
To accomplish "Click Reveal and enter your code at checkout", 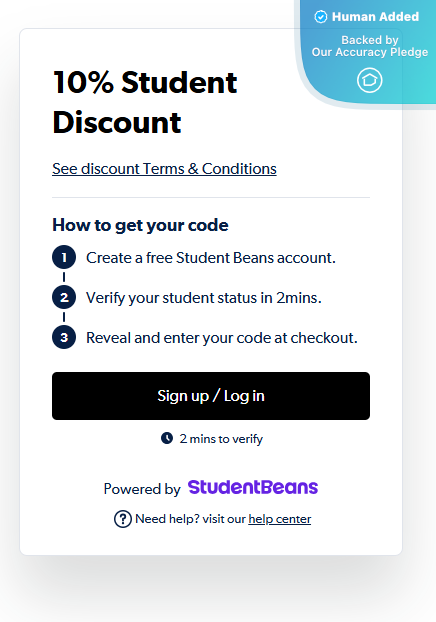I will [x=222, y=338].
